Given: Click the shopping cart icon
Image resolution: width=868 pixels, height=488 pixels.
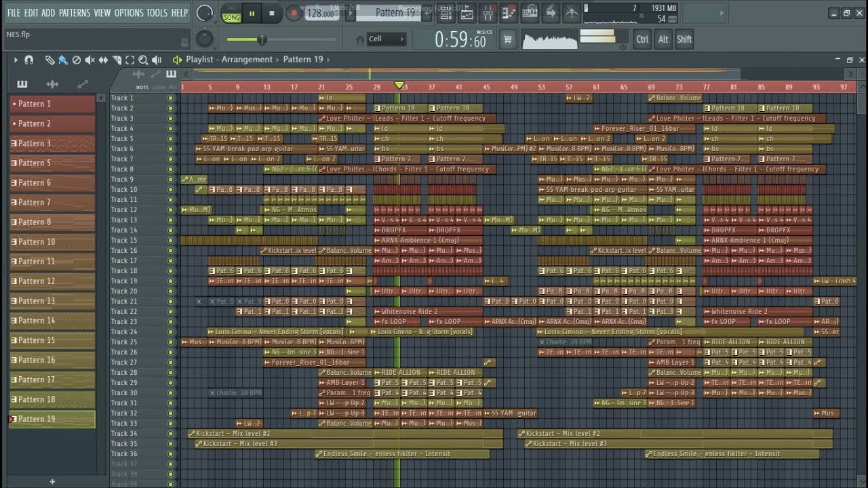Looking at the screenshot, I should tap(507, 39).
